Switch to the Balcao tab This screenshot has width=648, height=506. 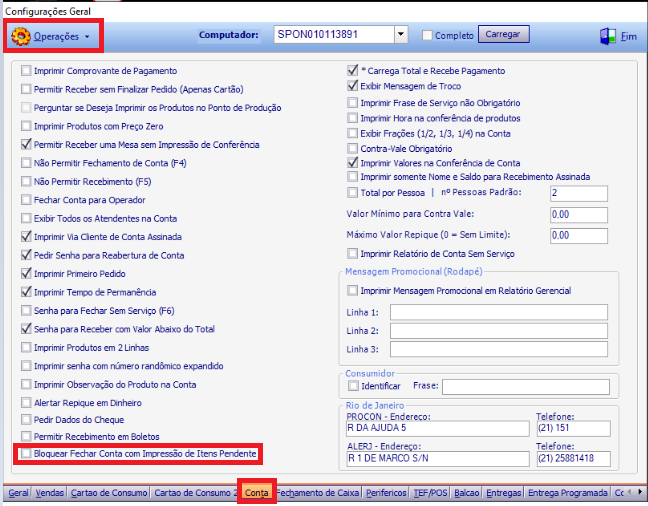(x=467, y=493)
